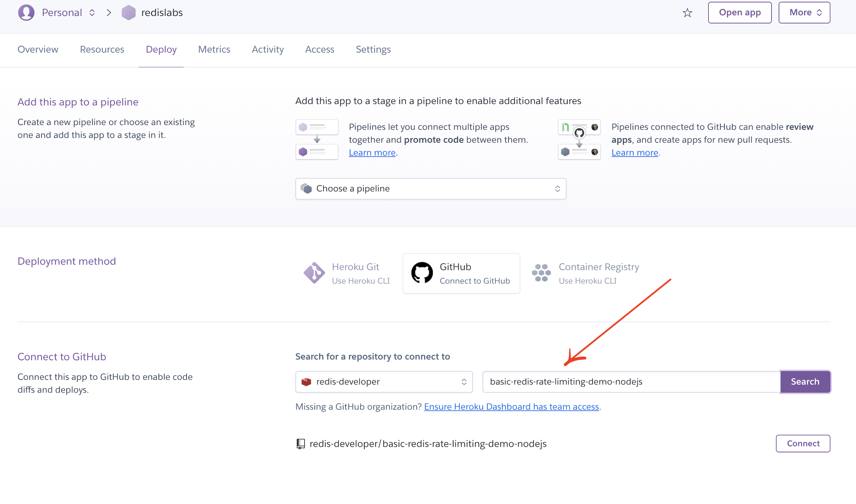Click the repository book icon beside result
Viewport: 856px width, 504px height.
click(x=301, y=444)
